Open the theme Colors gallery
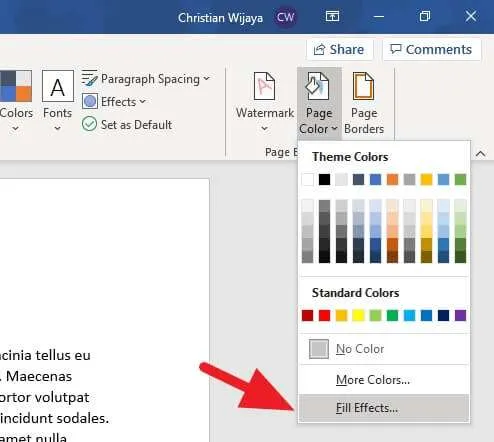Image resolution: width=494 pixels, height=442 pixels. pyautogui.click(x=16, y=101)
